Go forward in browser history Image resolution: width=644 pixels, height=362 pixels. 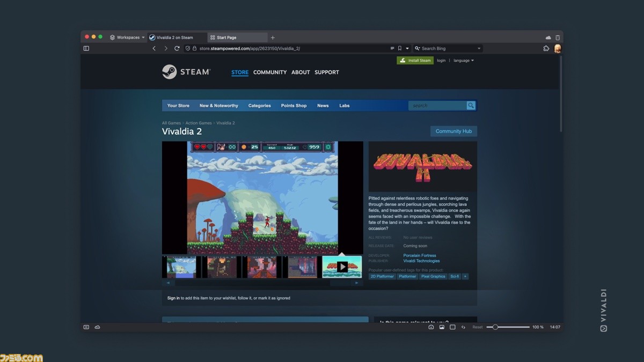point(165,48)
